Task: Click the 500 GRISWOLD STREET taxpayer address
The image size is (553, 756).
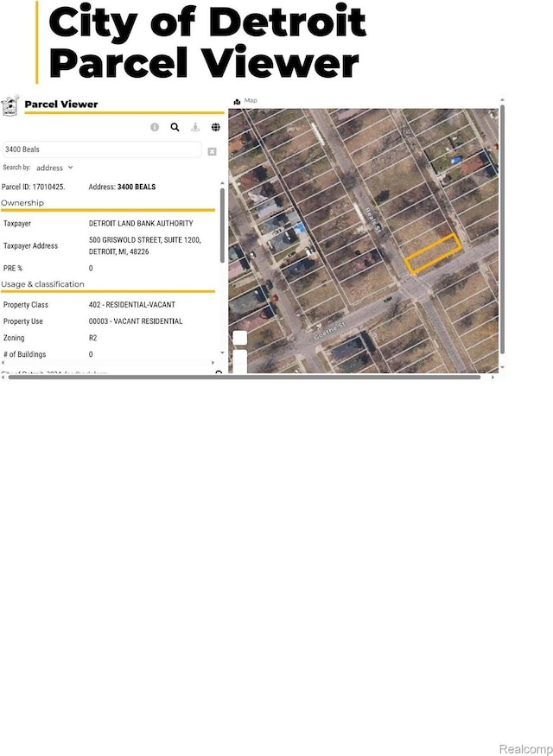Action: [x=145, y=246]
